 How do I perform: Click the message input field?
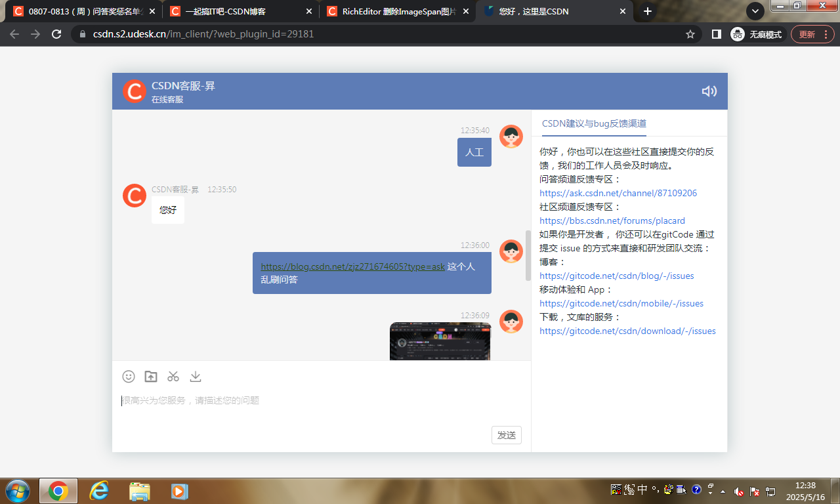point(322,400)
